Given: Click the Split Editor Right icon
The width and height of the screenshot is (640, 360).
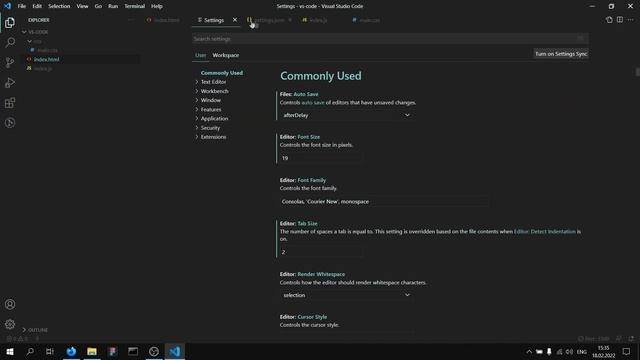Looking at the screenshot, I should click(620, 20).
